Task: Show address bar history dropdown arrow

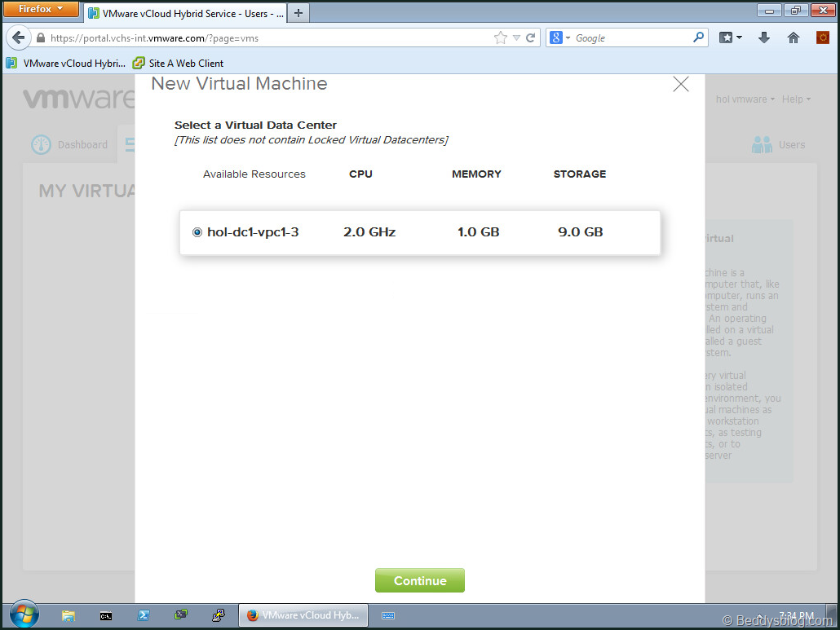Action: point(516,38)
